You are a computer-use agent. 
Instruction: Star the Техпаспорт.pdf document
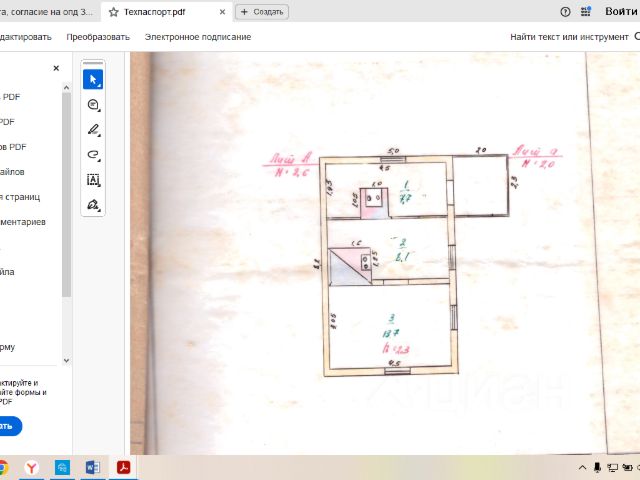113,12
